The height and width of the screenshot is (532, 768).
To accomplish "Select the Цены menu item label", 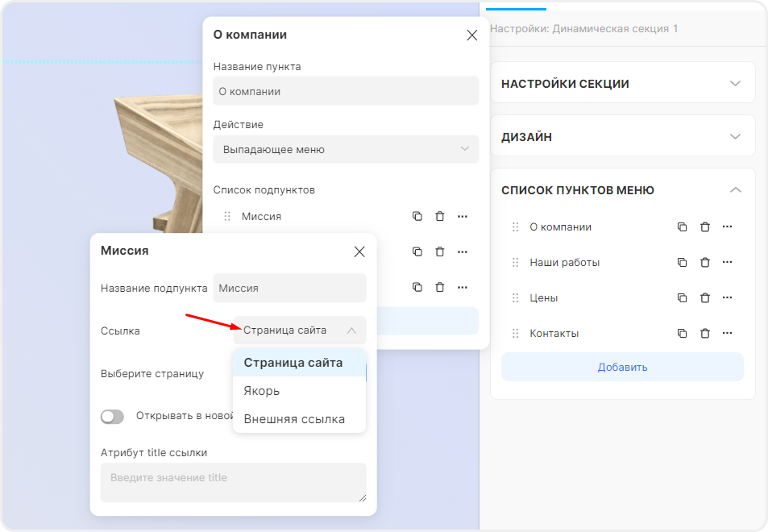I will click(x=544, y=298).
